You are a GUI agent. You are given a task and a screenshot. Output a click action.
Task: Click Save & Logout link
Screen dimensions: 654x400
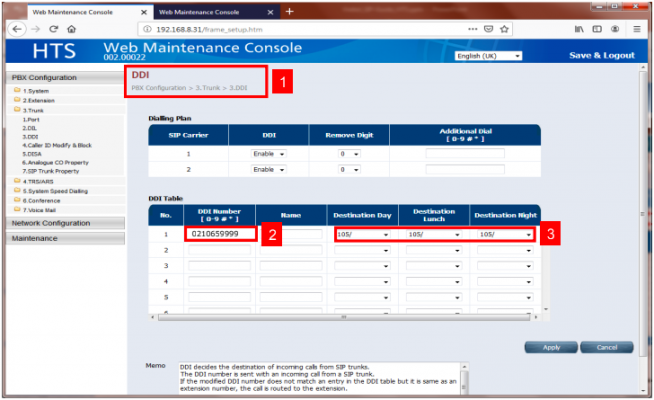(x=602, y=55)
